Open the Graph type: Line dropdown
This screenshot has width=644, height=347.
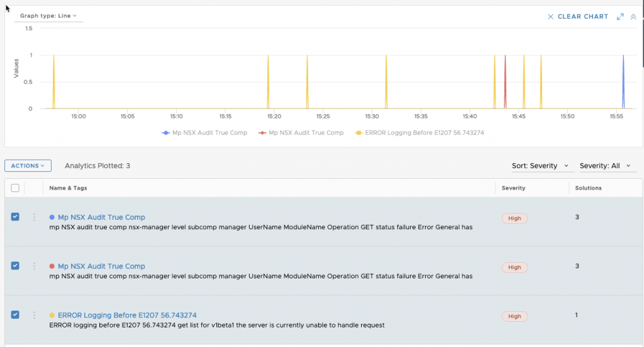point(48,16)
